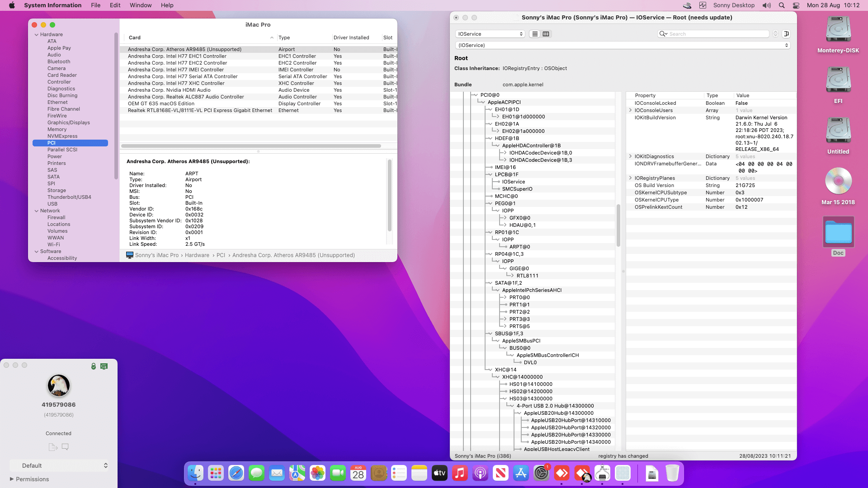Open the Default profile dropdown
The width and height of the screenshot is (868, 488).
click(59, 465)
